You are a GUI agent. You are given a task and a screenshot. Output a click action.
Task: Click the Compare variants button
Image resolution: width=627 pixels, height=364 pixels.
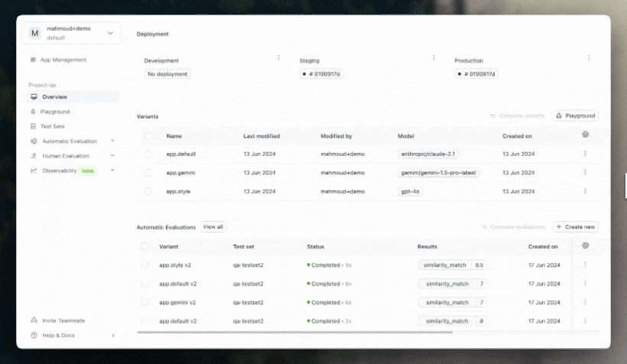[x=518, y=115]
